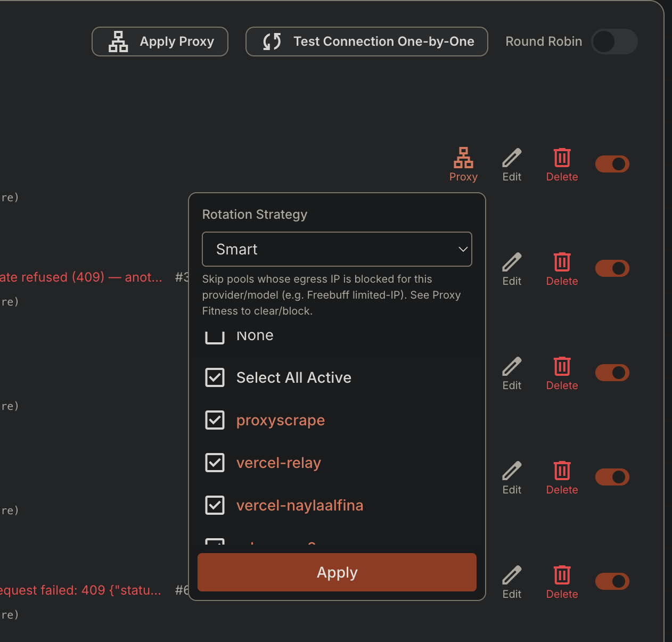Click Test Connection One-by-One
Screen dimensions: 672x642
[367, 42]
